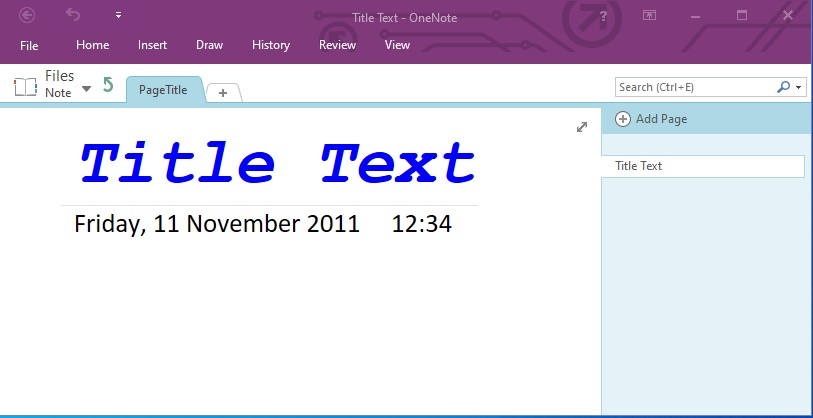The height and width of the screenshot is (418, 813).
Task: Click the search magnifier icon
Action: (784, 87)
